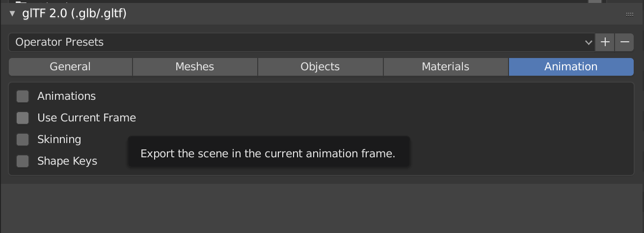Tick the Use Current Frame checkbox
Screen dimensions: 644x233
23,118
